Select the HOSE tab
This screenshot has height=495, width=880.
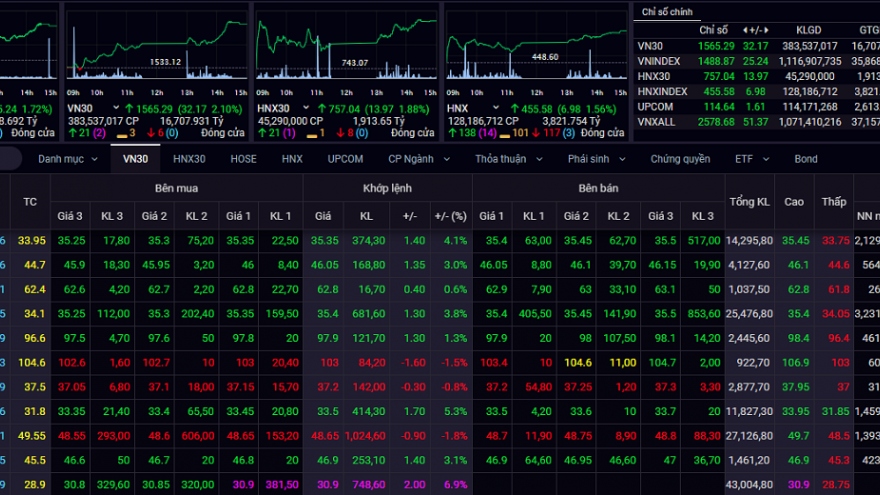point(243,159)
